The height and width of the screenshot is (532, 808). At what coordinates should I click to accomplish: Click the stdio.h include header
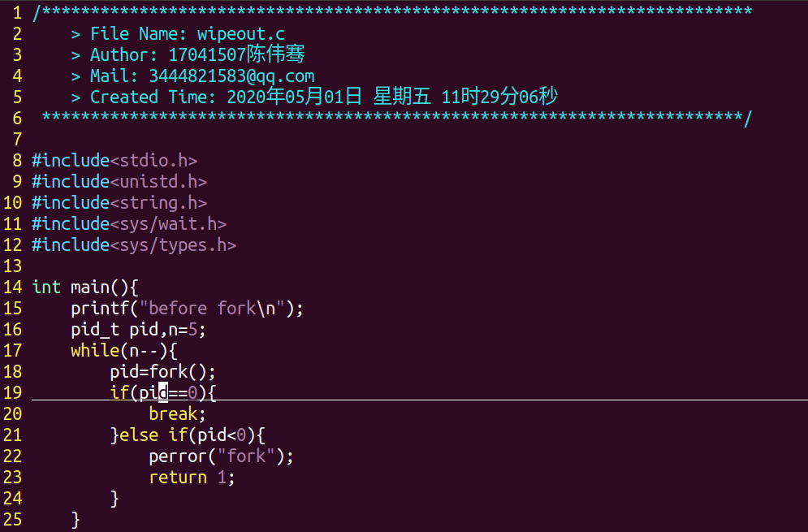tap(153, 161)
